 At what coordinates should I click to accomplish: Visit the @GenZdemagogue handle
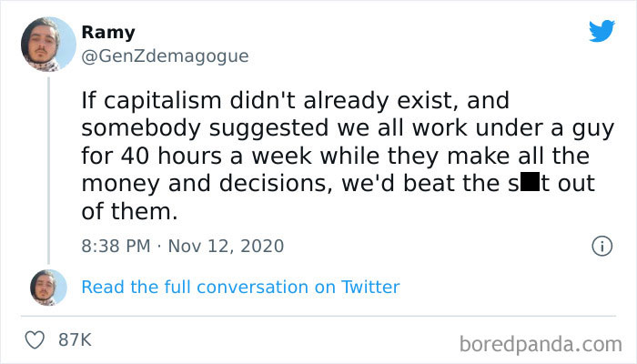click(x=164, y=56)
